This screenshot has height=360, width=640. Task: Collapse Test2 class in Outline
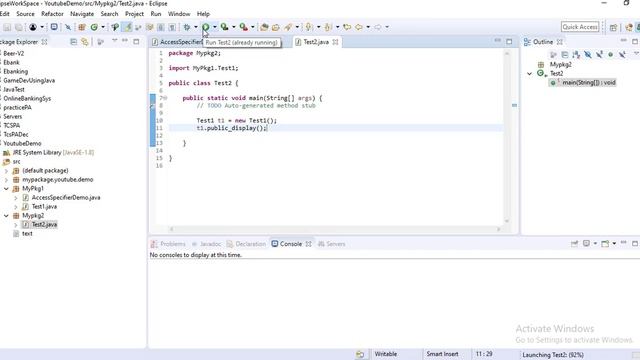(x=530, y=74)
